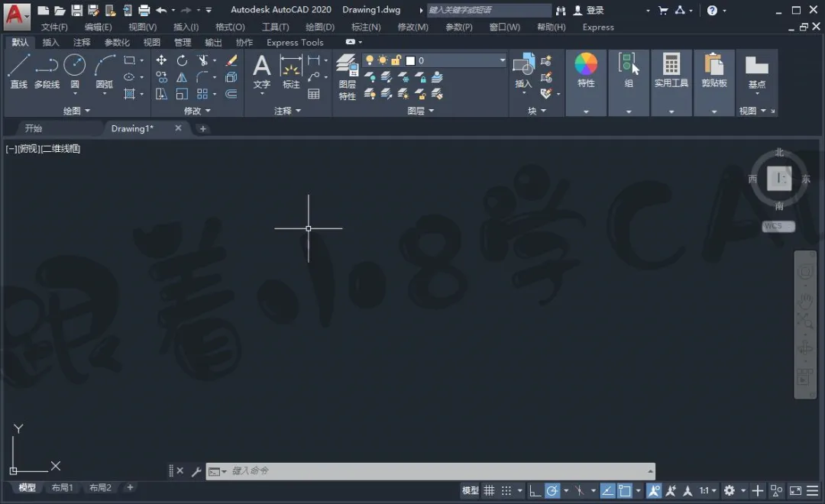Toggle ortho mode in status bar

point(535,491)
